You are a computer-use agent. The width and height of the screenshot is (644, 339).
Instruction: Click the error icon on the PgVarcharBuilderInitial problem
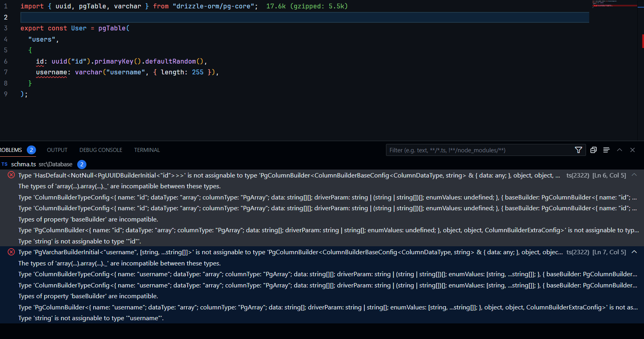click(x=11, y=252)
